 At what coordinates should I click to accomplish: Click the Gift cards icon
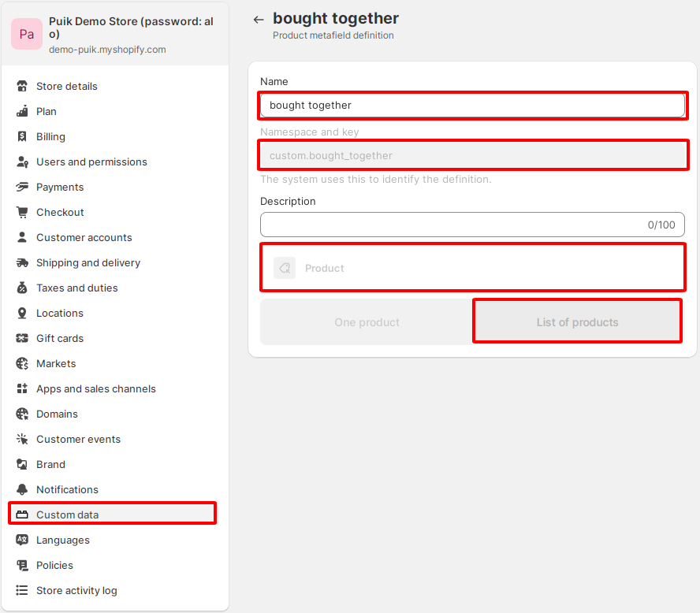22,338
